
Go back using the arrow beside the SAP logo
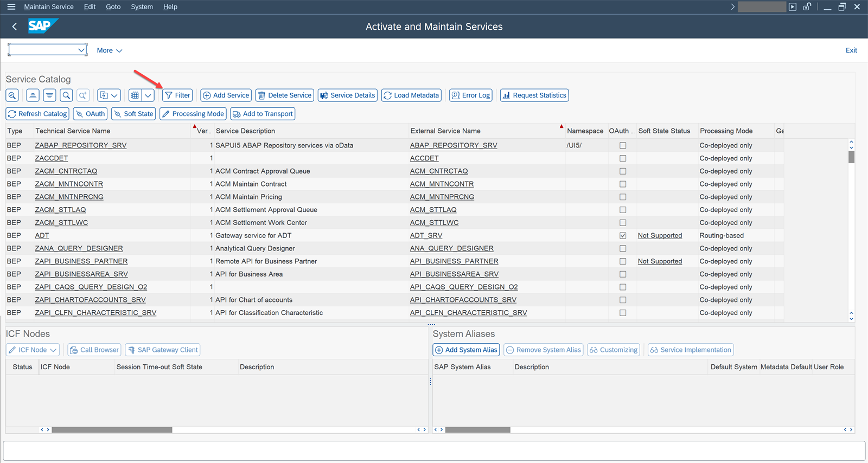pos(15,27)
